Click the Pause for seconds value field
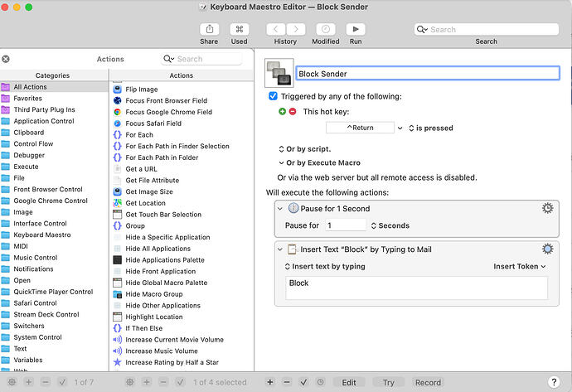Screen dimensions: 572x392 click(x=345, y=225)
